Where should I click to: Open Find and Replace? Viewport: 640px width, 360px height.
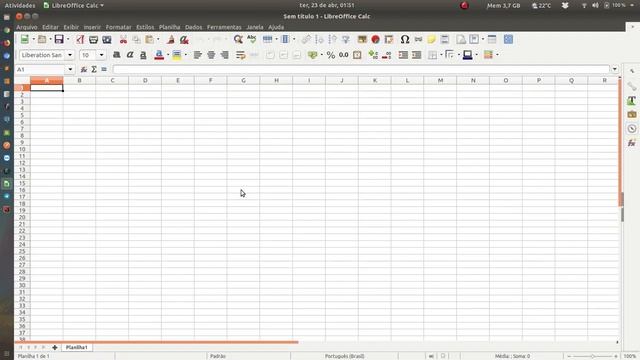click(238, 39)
